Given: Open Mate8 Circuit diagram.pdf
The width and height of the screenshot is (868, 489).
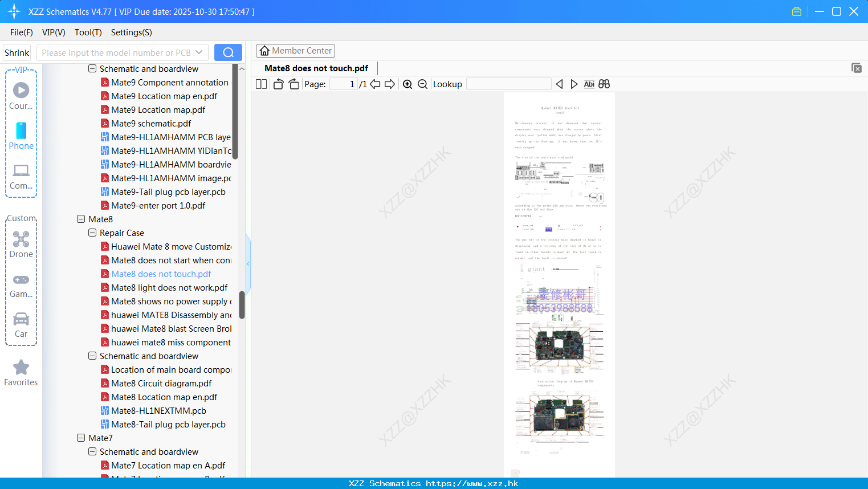Looking at the screenshot, I should tap(161, 383).
